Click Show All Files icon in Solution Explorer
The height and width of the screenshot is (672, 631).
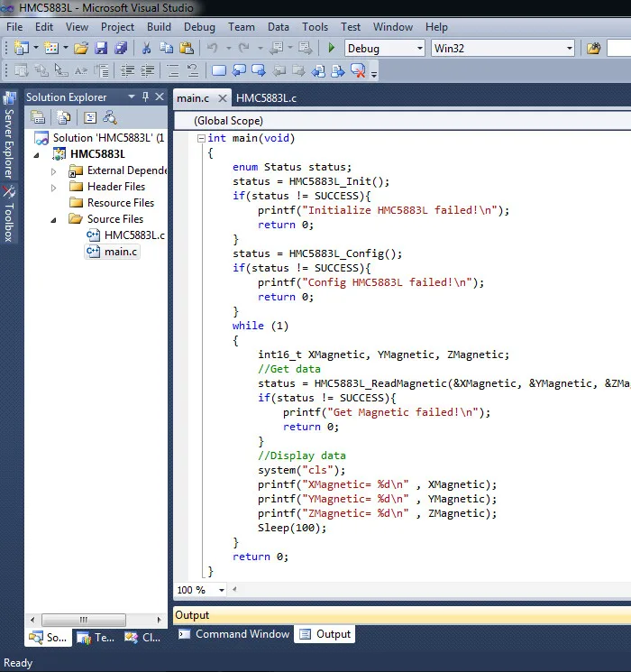click(63, 116)
